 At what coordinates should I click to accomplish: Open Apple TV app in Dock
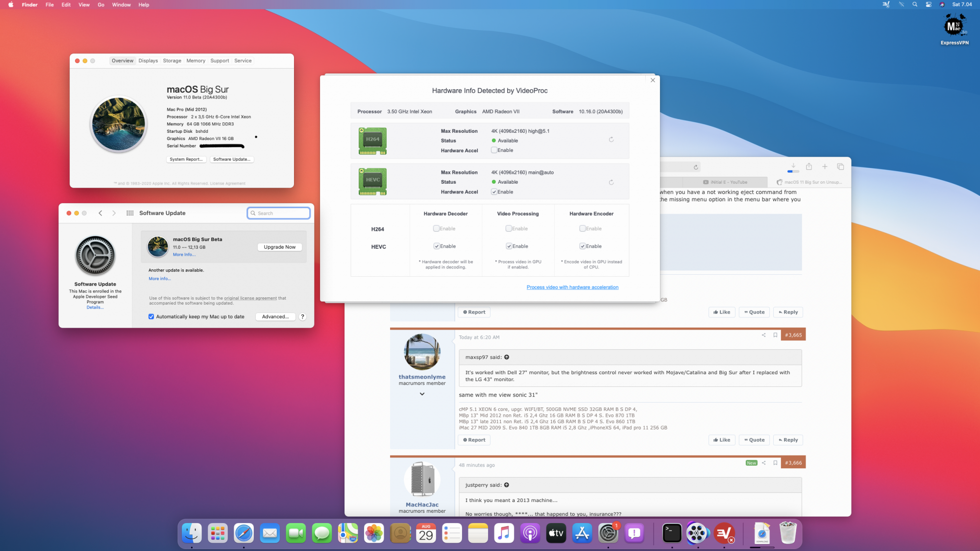click(556, 533)
